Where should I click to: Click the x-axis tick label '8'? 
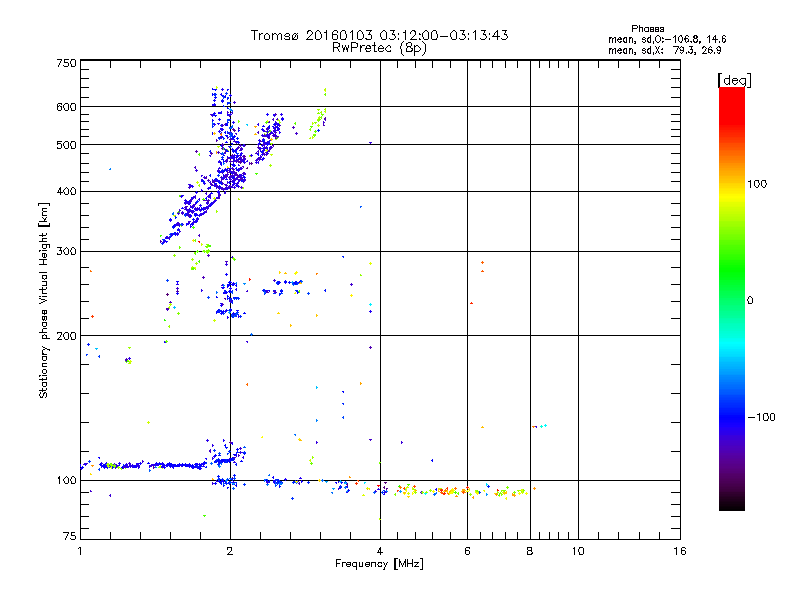(x=530, y=551)
